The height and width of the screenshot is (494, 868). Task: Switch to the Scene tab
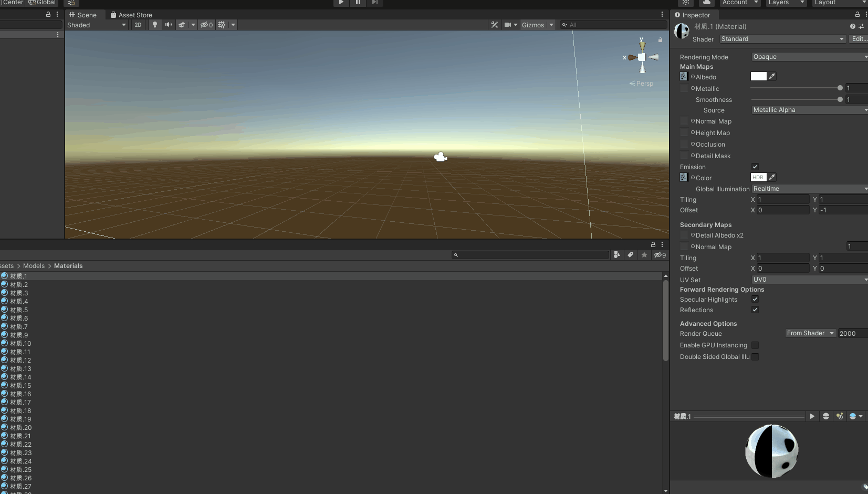83,15
